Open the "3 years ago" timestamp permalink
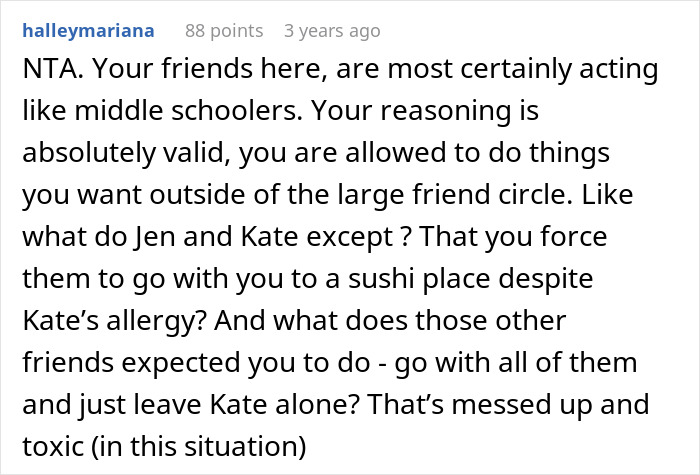The height and width of the screenshot is (475, 700). point(332,30)
